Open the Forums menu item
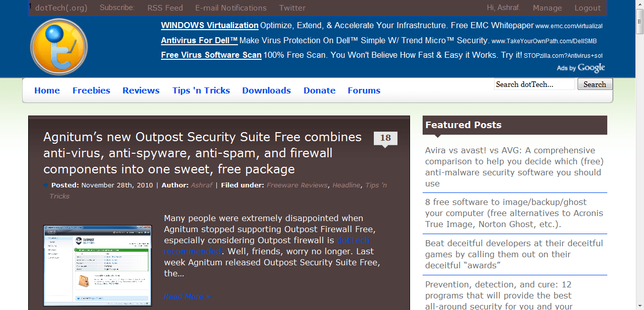The height and width of the screenshot is (310, 644). pos(364,90)
